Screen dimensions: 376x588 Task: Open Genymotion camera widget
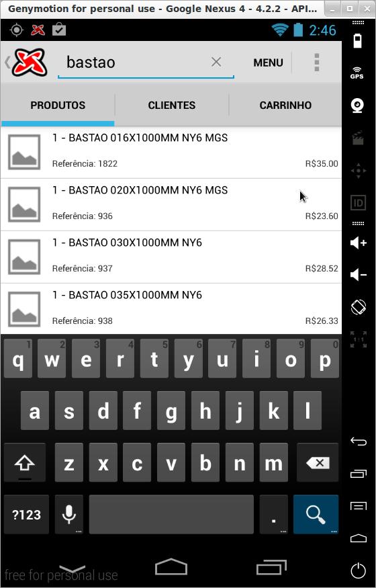coord(358,106)
